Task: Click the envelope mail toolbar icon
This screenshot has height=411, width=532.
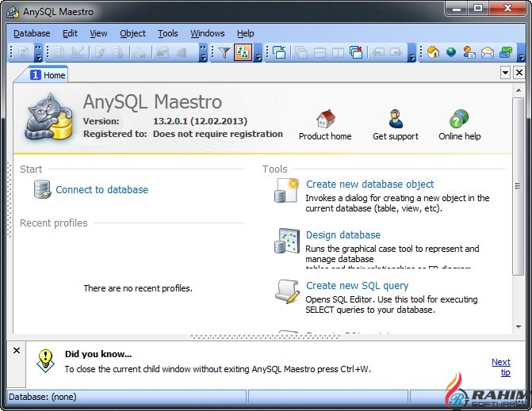Action: click(488, 52)
